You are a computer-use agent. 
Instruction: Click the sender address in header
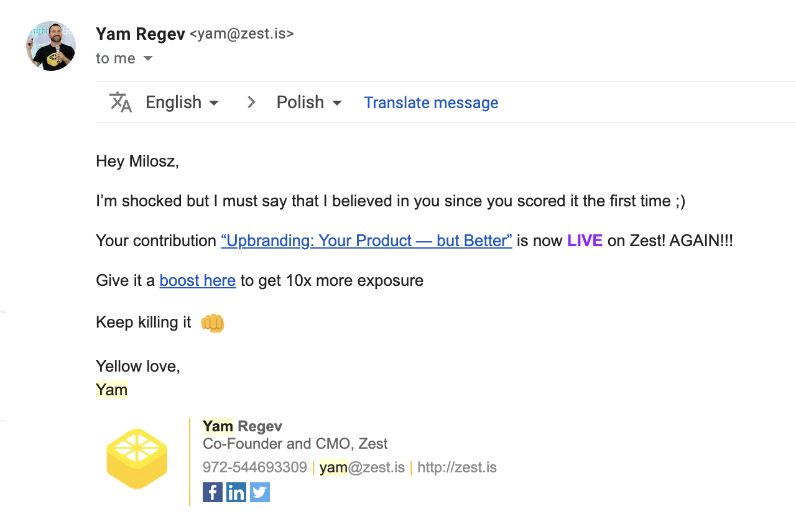point(241,34)
